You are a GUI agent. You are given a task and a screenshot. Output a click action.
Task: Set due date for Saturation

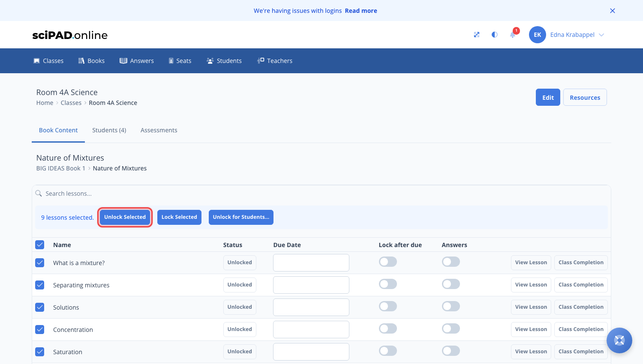311,352
